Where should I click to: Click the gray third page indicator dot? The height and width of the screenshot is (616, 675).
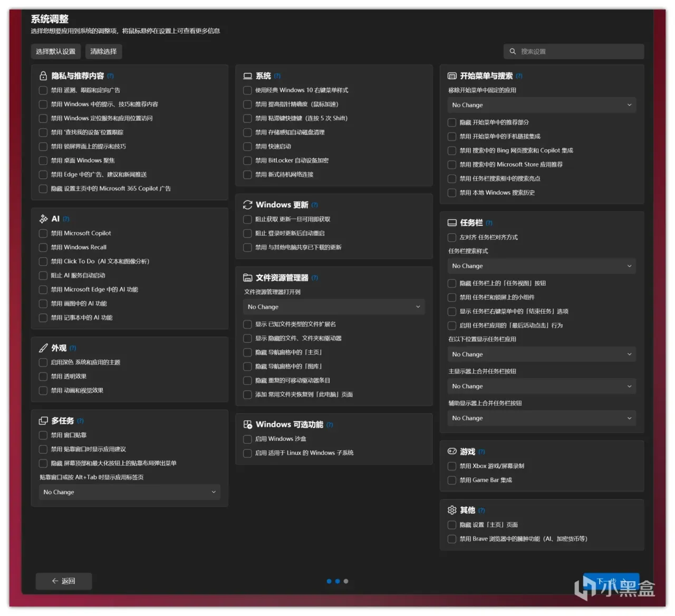click(x=346, y=581)
